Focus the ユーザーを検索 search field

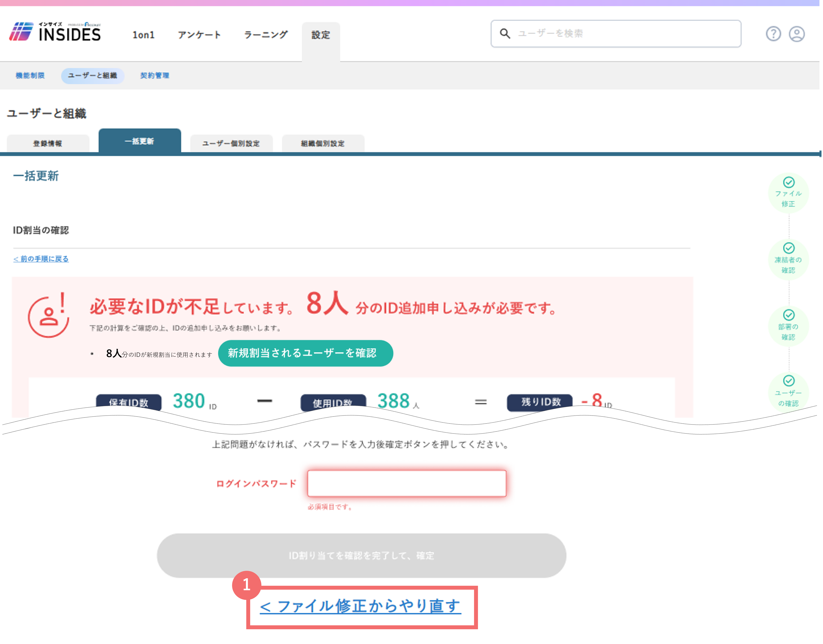616,34
